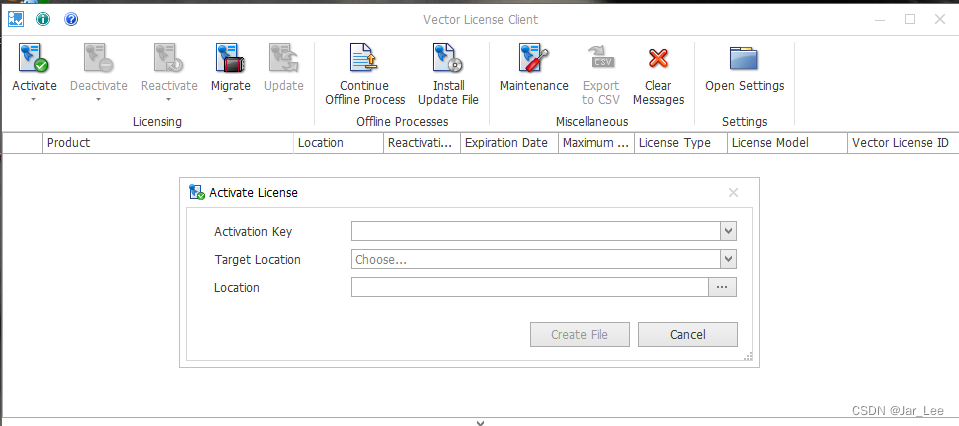
Task: Choose Install Update File icon
Action: click(448, 58)
